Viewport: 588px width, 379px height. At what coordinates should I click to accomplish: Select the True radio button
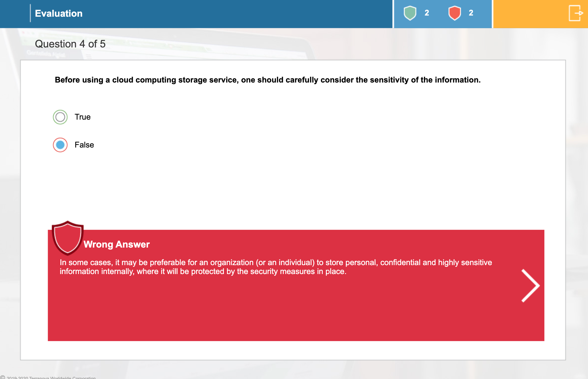coord(60,117)
